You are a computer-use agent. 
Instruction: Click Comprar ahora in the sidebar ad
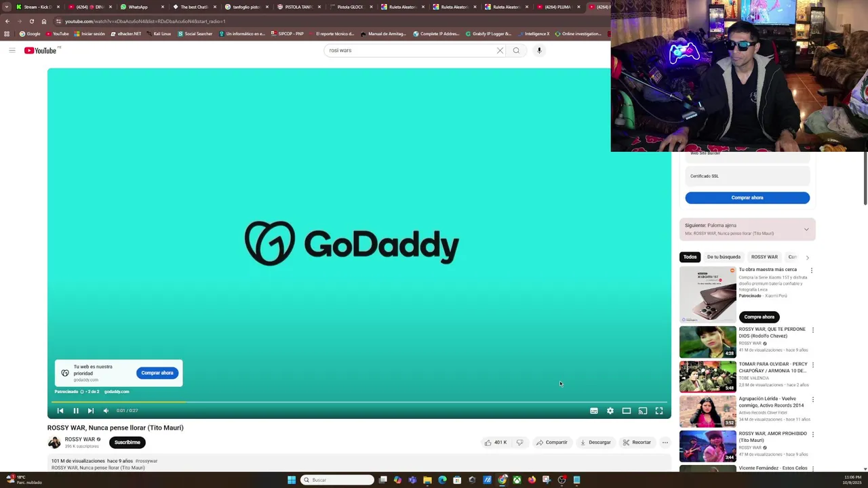(x=747, y=198)
